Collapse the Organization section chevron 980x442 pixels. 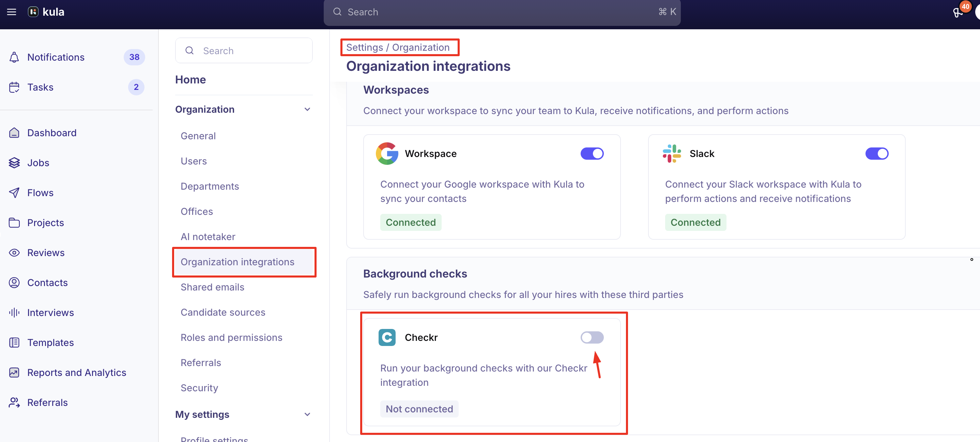[x=307, y=109]
